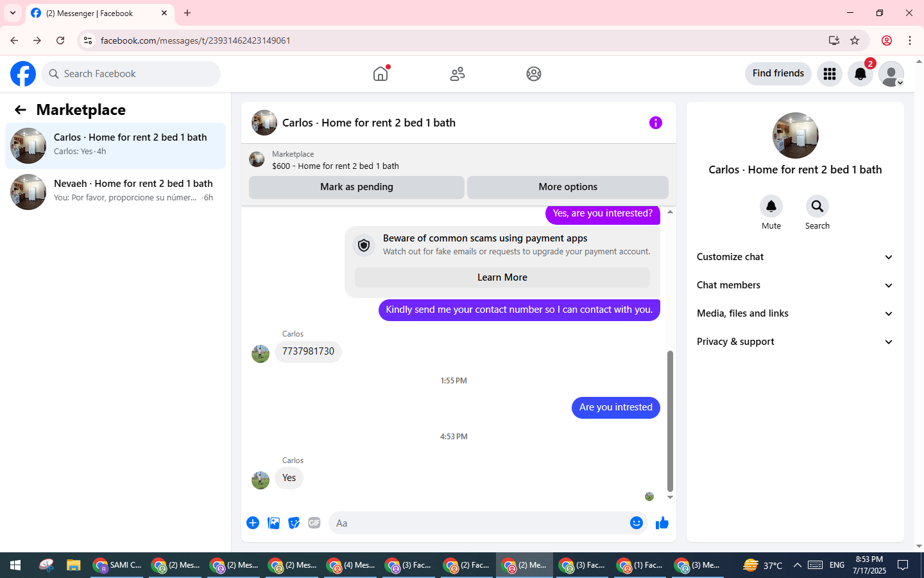
Task: Expand Privacy & support section
Action: pos(795,342)
